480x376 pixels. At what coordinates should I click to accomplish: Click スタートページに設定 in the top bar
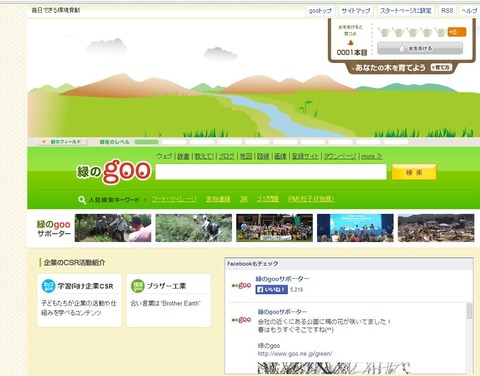pos(406,11)
